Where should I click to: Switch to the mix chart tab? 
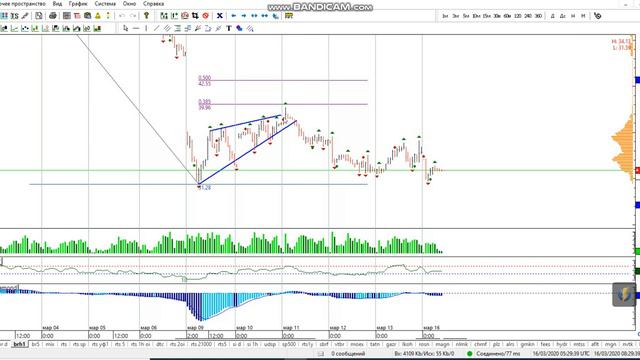[50, 344]
